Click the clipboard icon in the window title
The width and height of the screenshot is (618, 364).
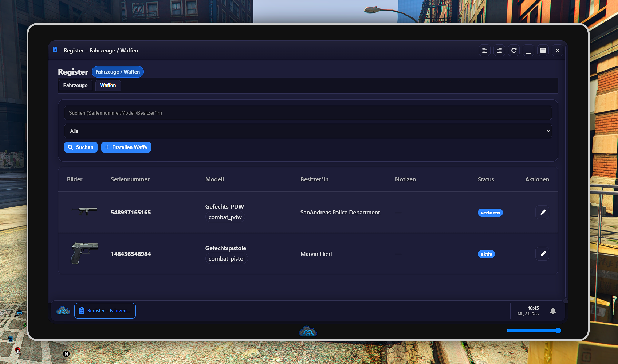tap(55, 50)
